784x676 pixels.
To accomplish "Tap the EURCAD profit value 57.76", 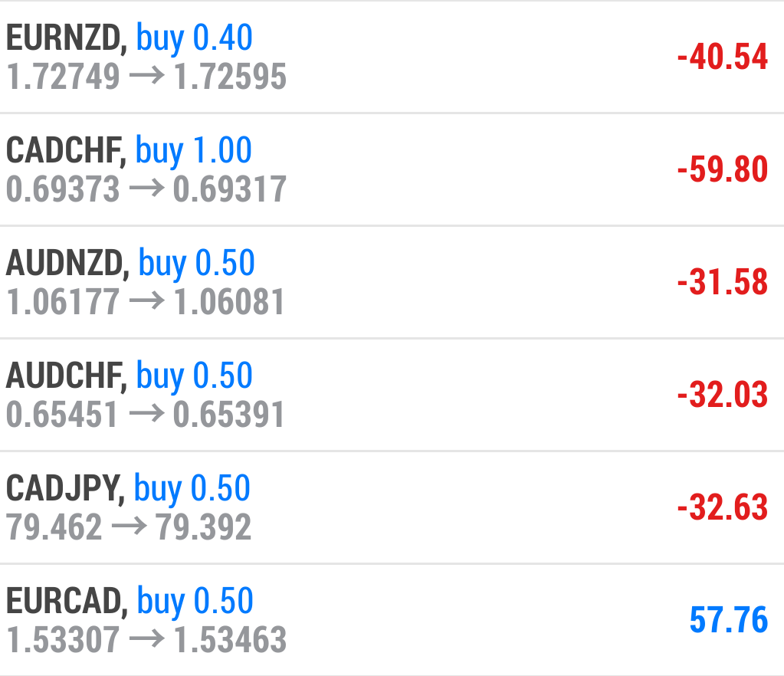I will [x=728, y=619].
